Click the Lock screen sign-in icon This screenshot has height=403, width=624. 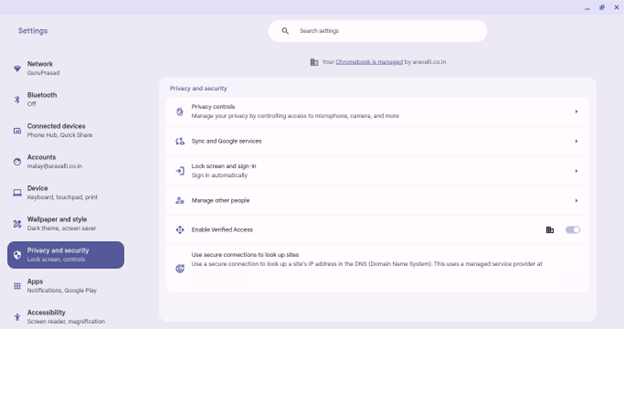180,171
